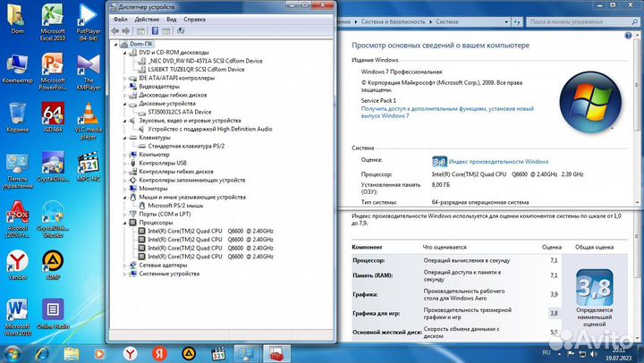Open the Dom folder desktop icon
The width and height of the screenshot is (644, 363).
tap(17, 20)
